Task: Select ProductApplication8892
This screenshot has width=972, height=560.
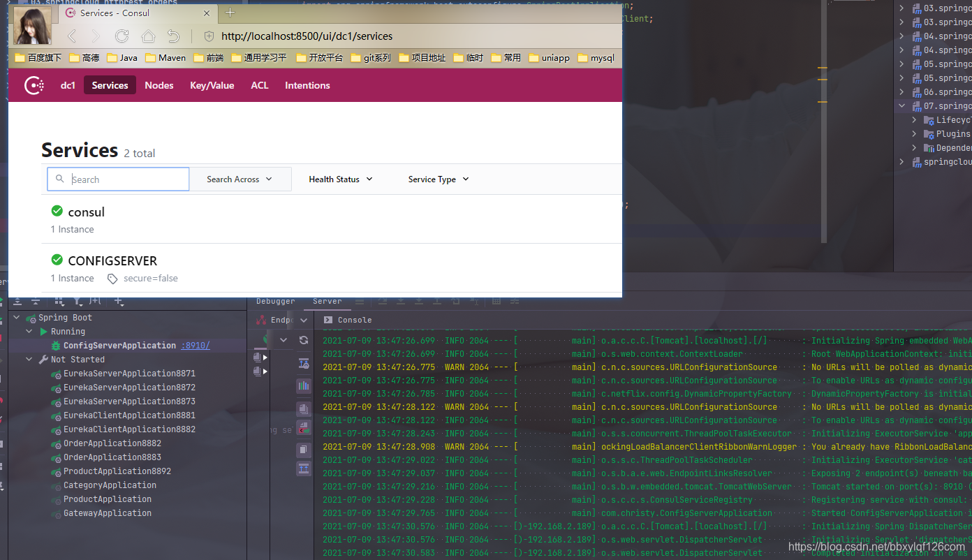Action: tap(117, 471)
